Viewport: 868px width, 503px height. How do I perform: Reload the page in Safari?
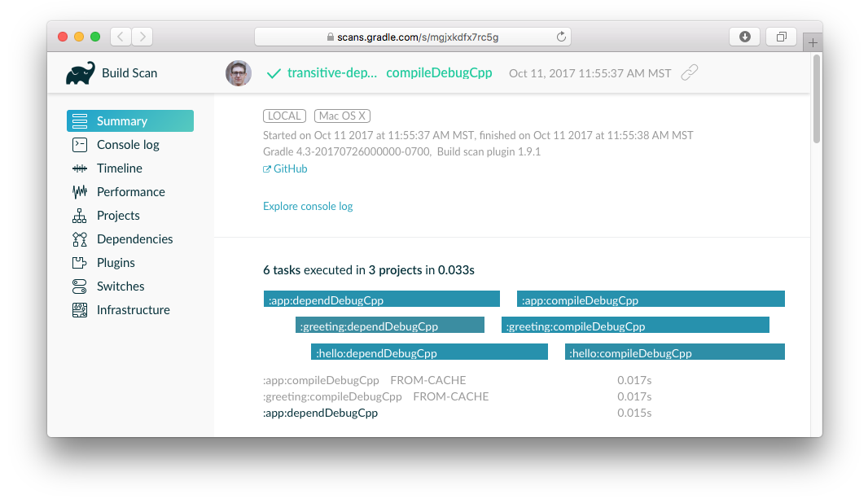pyautogui.click(x=561, y=37)
